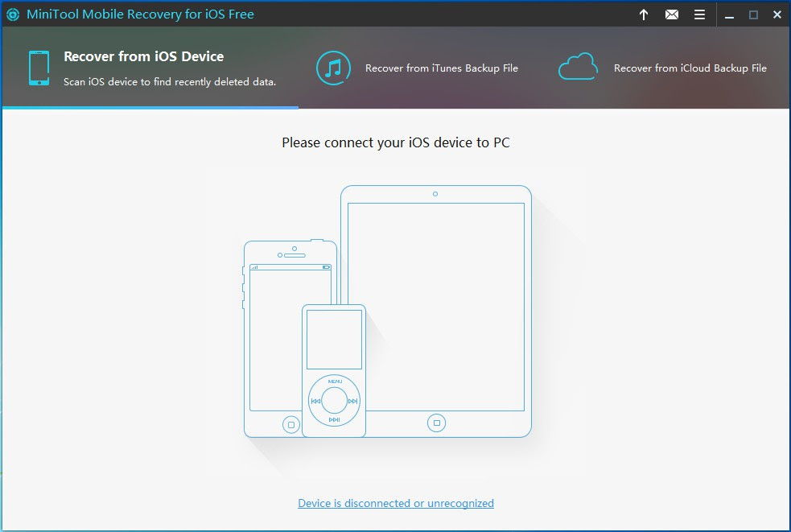Switch to Recover from iTunes Backup File
791x532 pixels.
[442, 68]
